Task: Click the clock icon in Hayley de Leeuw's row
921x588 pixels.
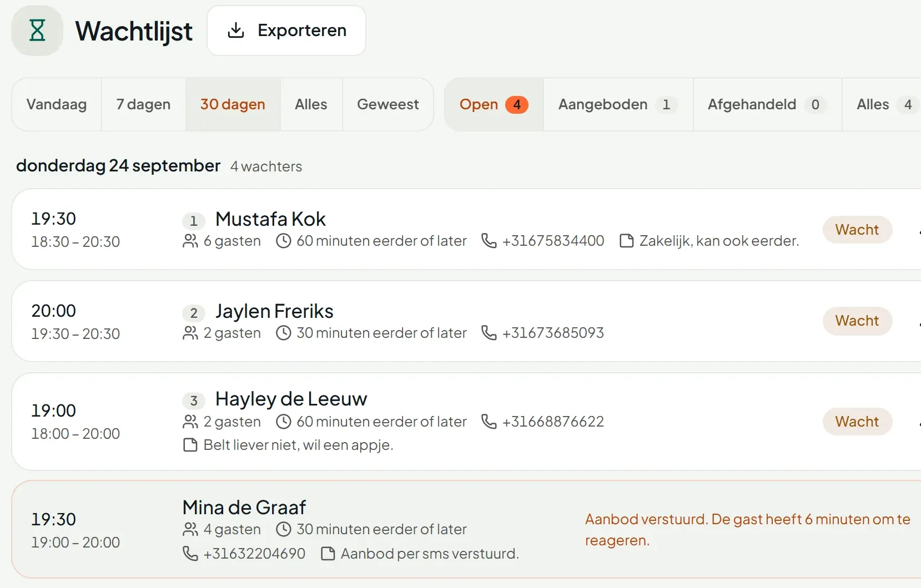Action: coord(284,422)
